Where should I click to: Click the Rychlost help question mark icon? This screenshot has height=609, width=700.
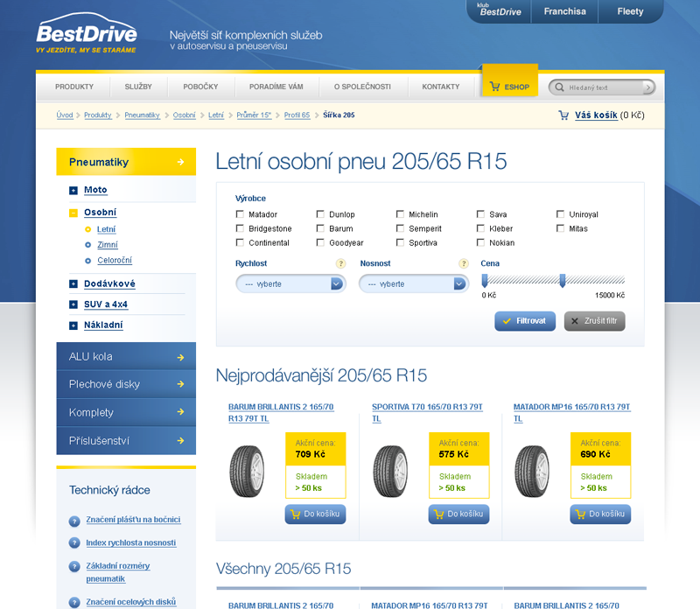[340, 263]
